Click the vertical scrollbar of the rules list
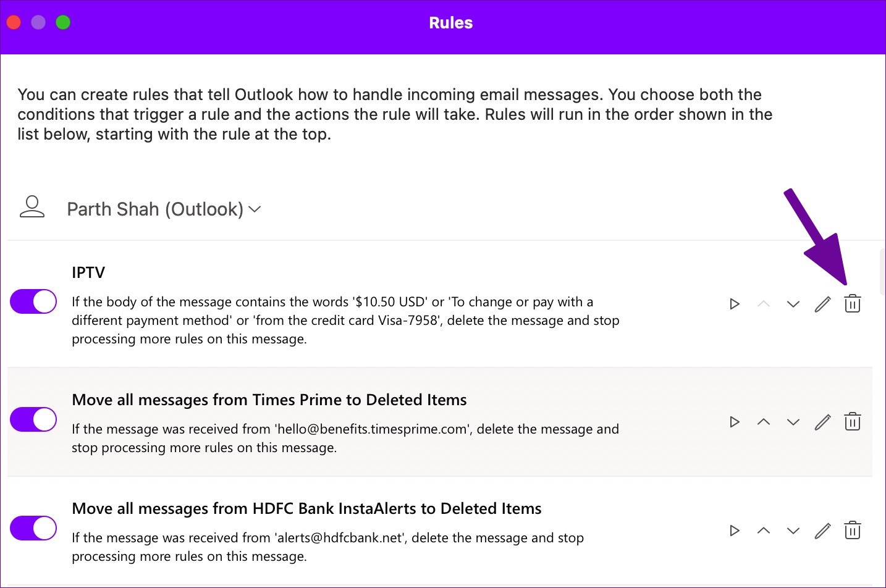 [x=882, y=272]
